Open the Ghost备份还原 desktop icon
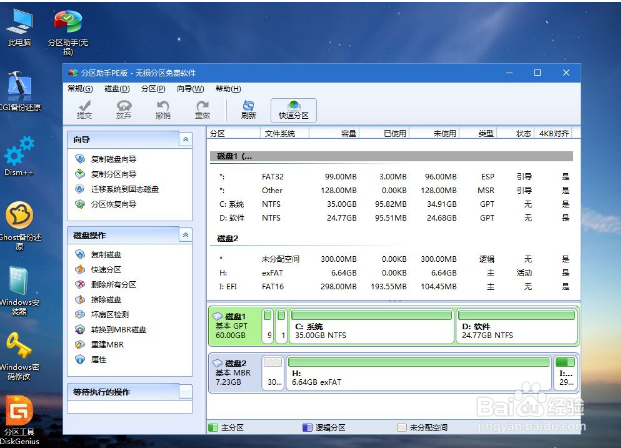 point(19,225)
